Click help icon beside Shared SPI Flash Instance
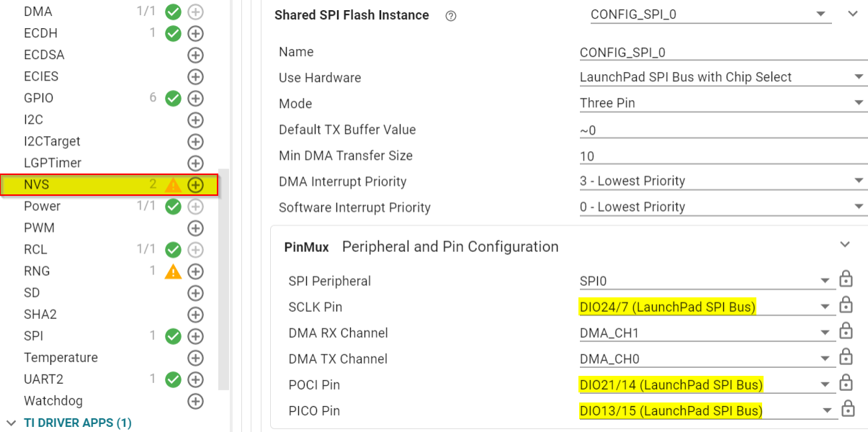The height and width of the screenshot is (432, 868). (x=451, y=16)
